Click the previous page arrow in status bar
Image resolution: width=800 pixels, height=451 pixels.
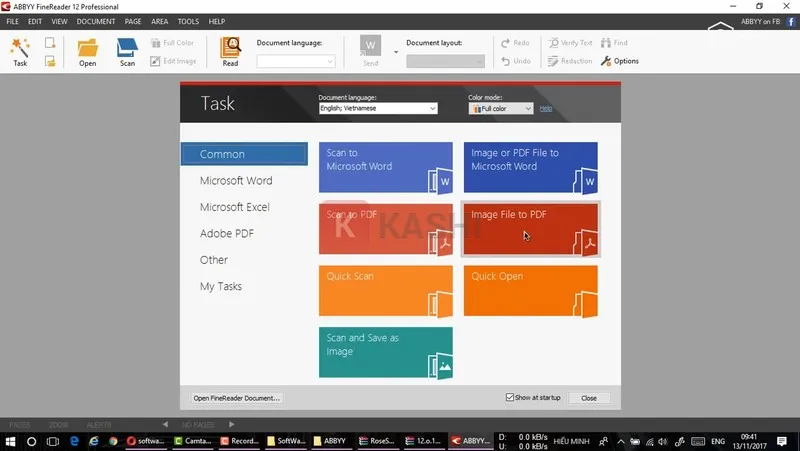[x=165, y=424]
